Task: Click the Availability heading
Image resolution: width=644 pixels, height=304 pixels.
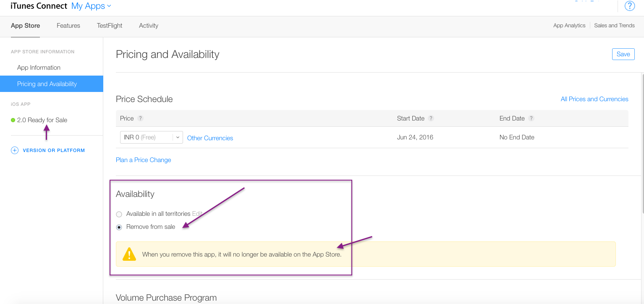Action: [x=135, y=194]
